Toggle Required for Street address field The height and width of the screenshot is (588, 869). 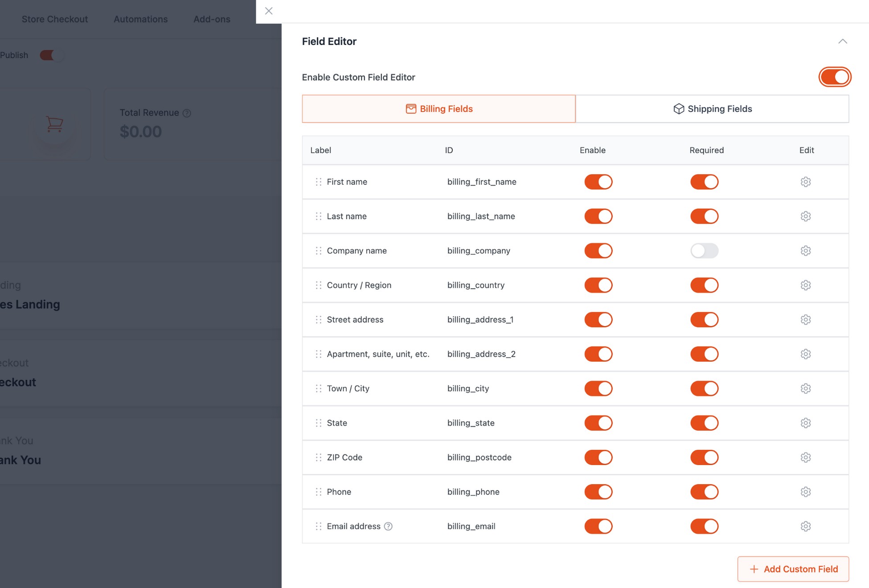pyautogui.click(x=704, y=319)
